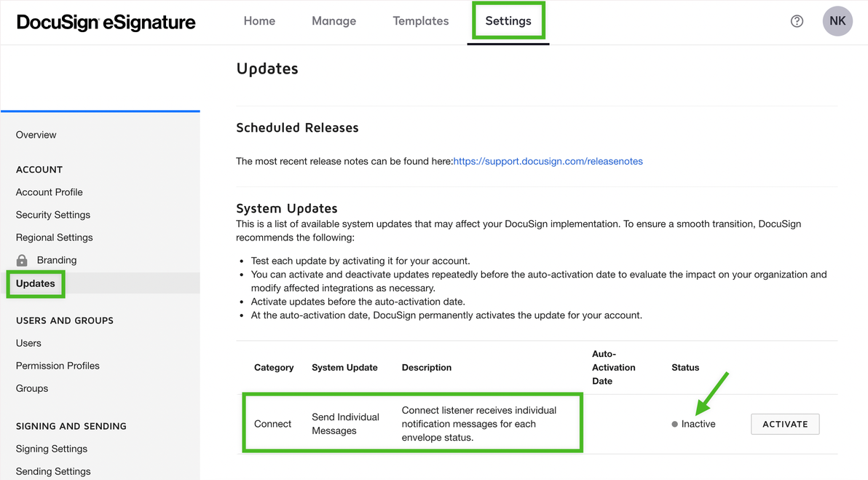Click the NK profile avatar
Viewport: 868px width, 480px height.
coord(837,21)
